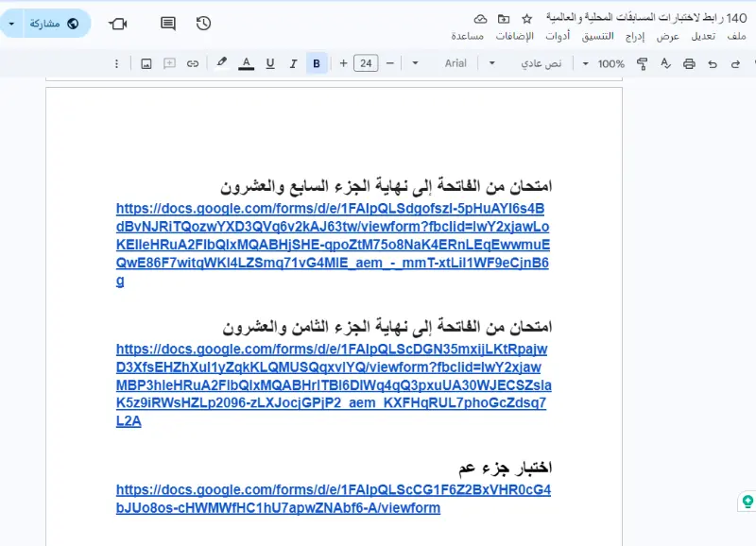756x546 pixels.
Task: Run spelling and grammar check icon
Action: point(665,63)
